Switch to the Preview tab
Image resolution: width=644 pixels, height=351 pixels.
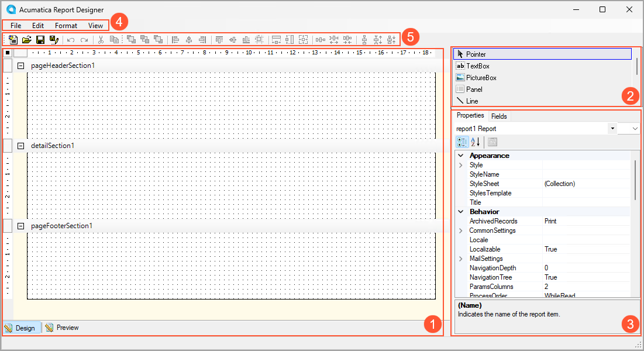pyautogui.click(x=62, y=328)
